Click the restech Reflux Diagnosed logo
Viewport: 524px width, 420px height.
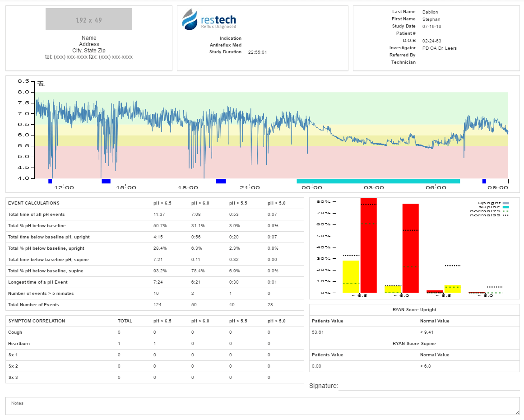(x=209, y=20)
